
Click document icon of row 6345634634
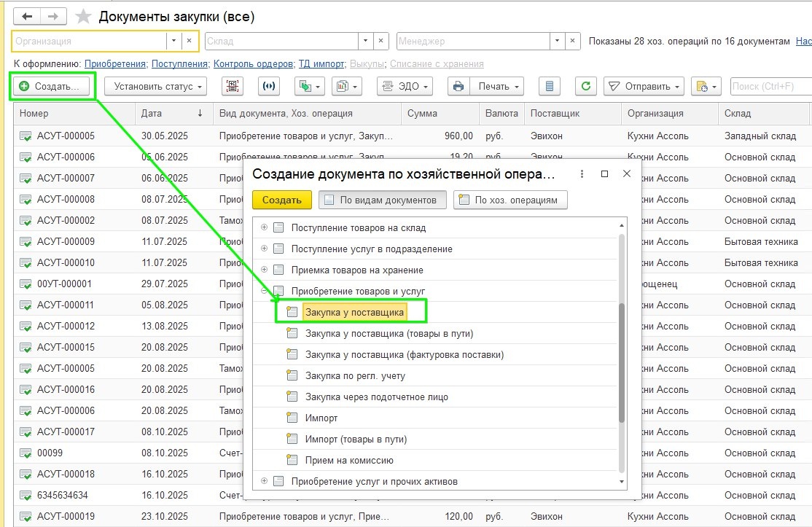pos(25,496)
